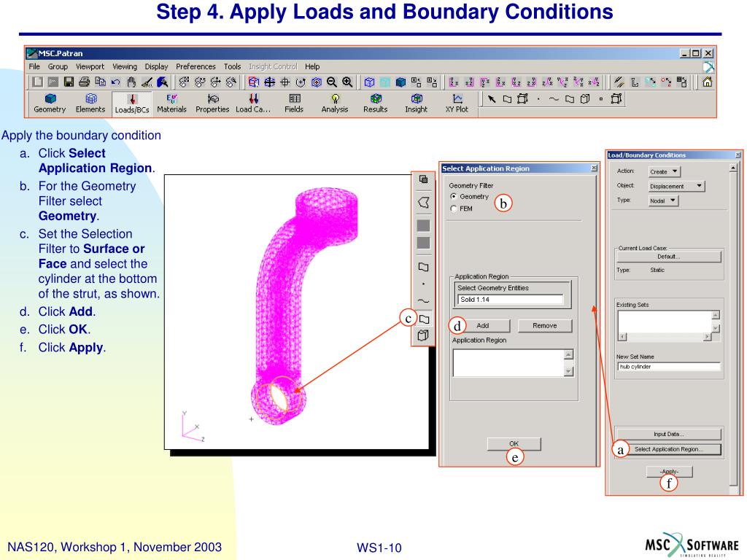747x560 pixels.
Task: Open the Fields application
Action: coord(294,104)
